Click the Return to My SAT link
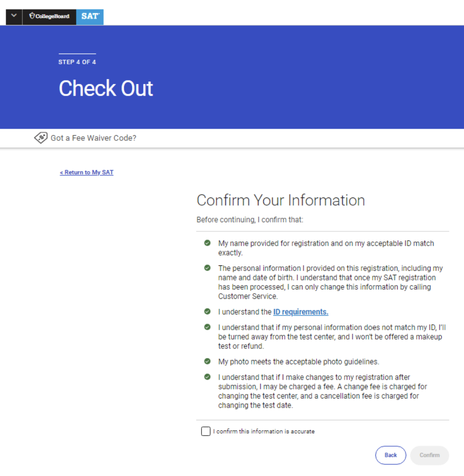464x476 pixels. 86,172
